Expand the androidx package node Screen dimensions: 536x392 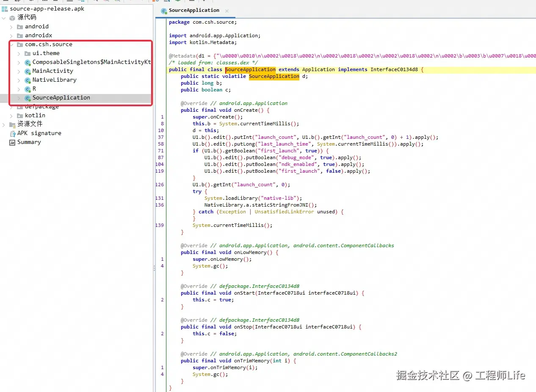(x=11, y=36)
